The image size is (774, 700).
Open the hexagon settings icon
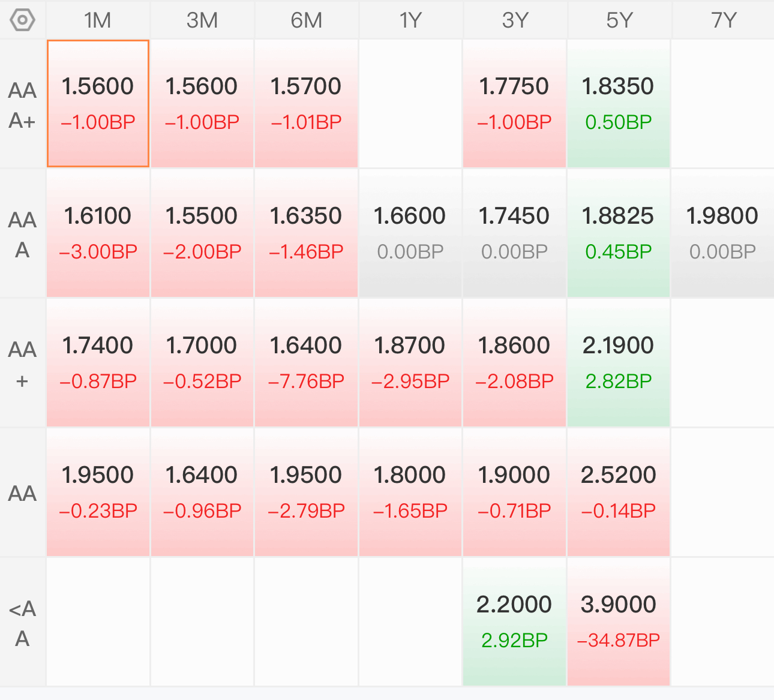tap(23, 20)
